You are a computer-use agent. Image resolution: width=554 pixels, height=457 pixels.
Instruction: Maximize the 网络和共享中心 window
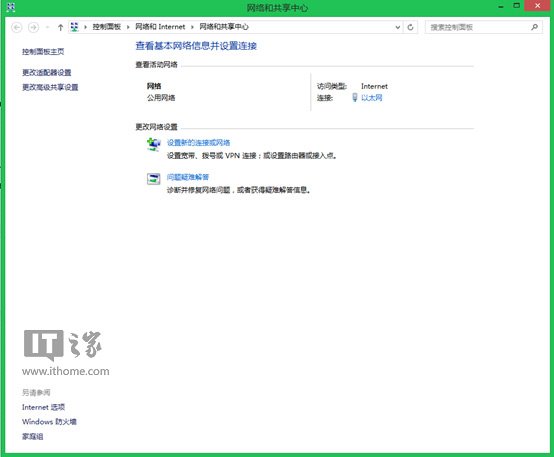click(517, 6)
